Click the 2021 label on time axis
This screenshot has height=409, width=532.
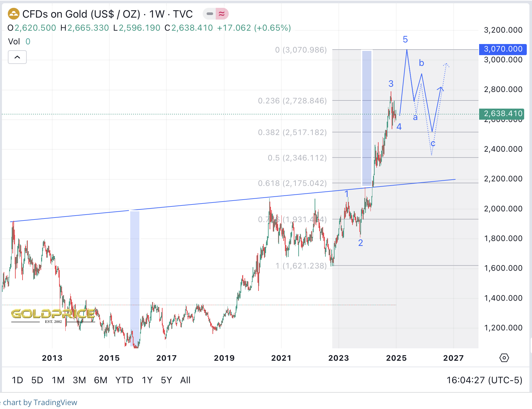(x=281, y=358)
